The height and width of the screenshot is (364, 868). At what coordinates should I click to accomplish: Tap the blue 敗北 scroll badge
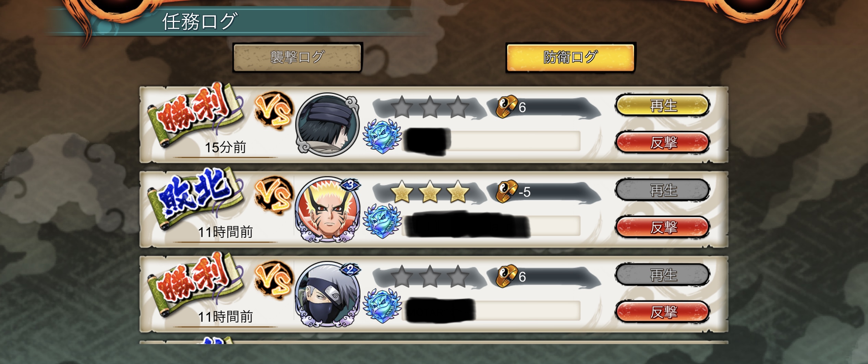pyautogui.click(x=195, y=198)
